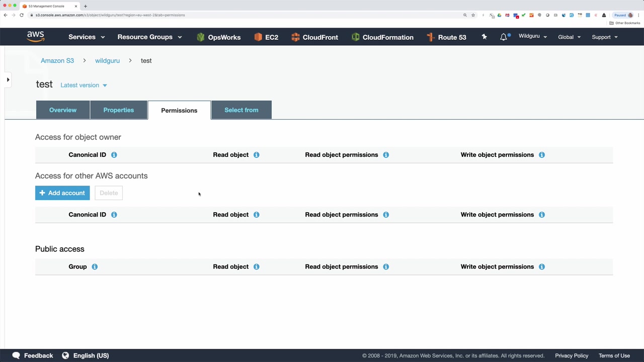Screen dimensions: 644x362
Task: Open the Support dropdown menu
Action: point(604,37)
